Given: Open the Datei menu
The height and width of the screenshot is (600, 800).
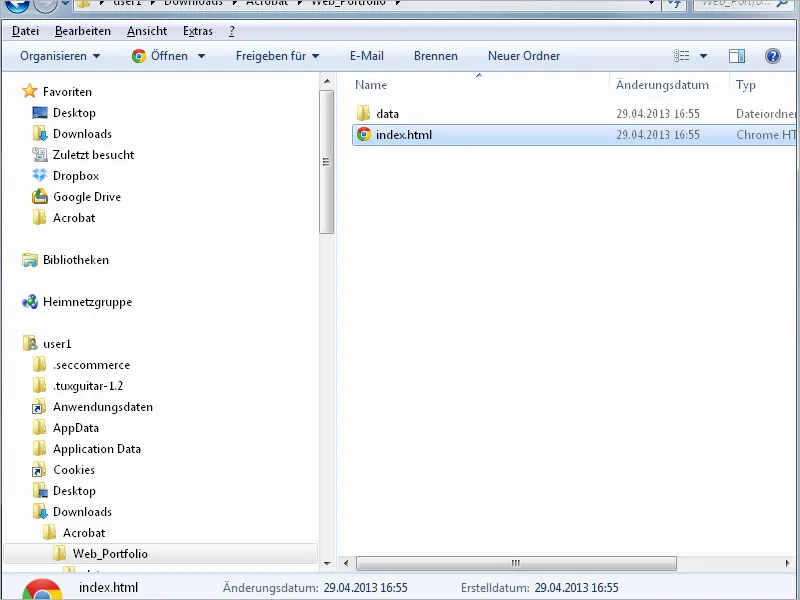Looking at the screenshot, I should [x=26, y=31].
